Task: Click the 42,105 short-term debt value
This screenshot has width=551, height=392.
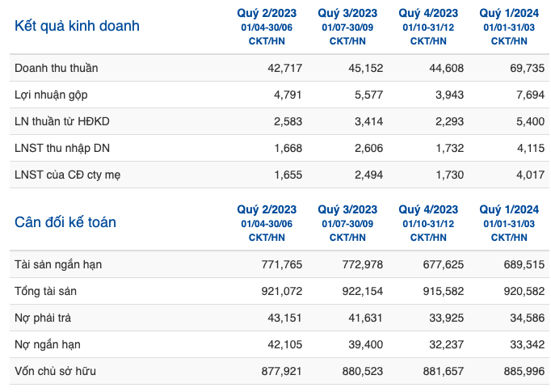Action: point(285,345)
